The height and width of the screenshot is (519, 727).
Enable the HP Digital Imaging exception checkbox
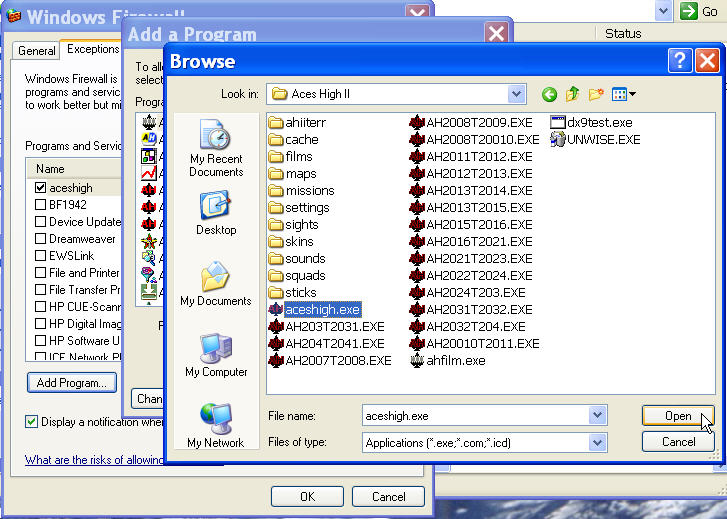pyautogui.click(x=40, y=324)
